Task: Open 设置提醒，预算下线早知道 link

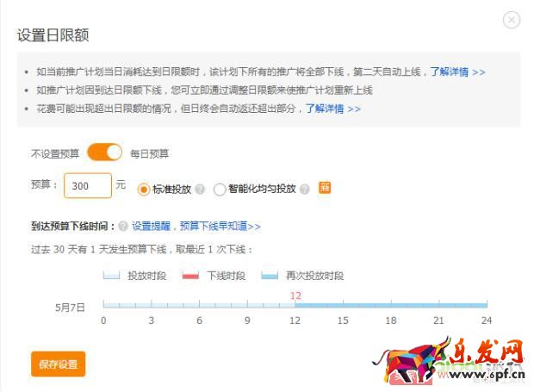Action: (x=196, y=226)
